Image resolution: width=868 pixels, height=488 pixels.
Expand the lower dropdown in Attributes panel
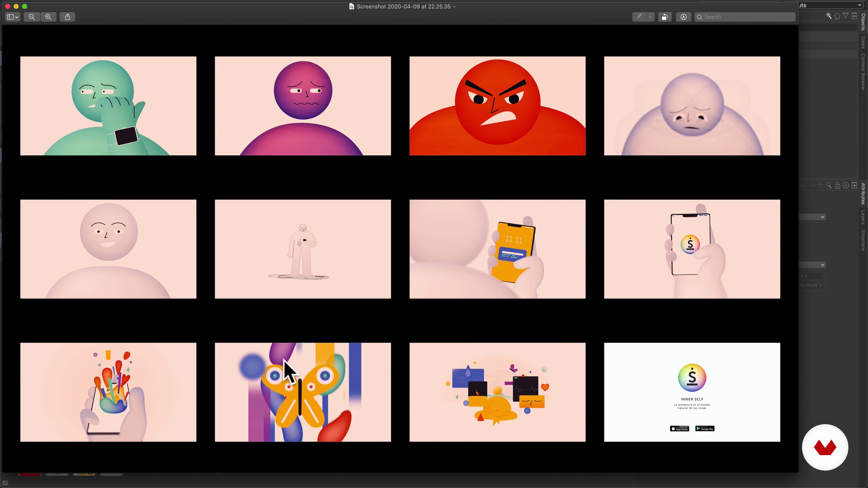coord(813,265)
